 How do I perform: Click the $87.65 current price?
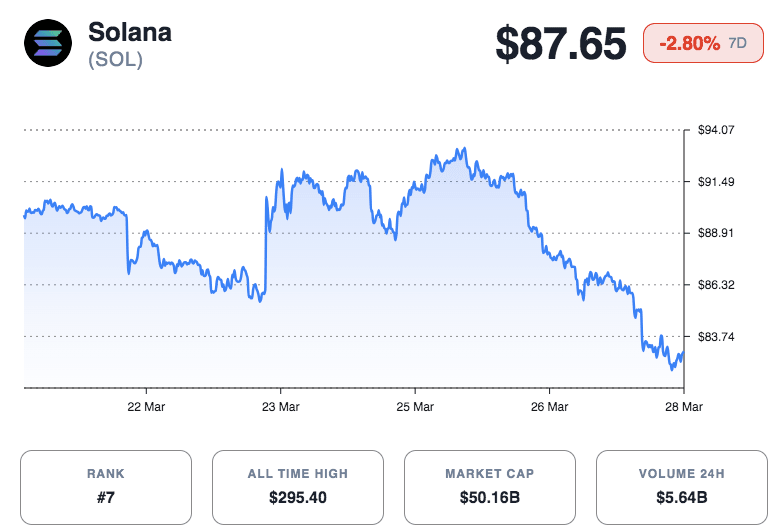(561, 44)
